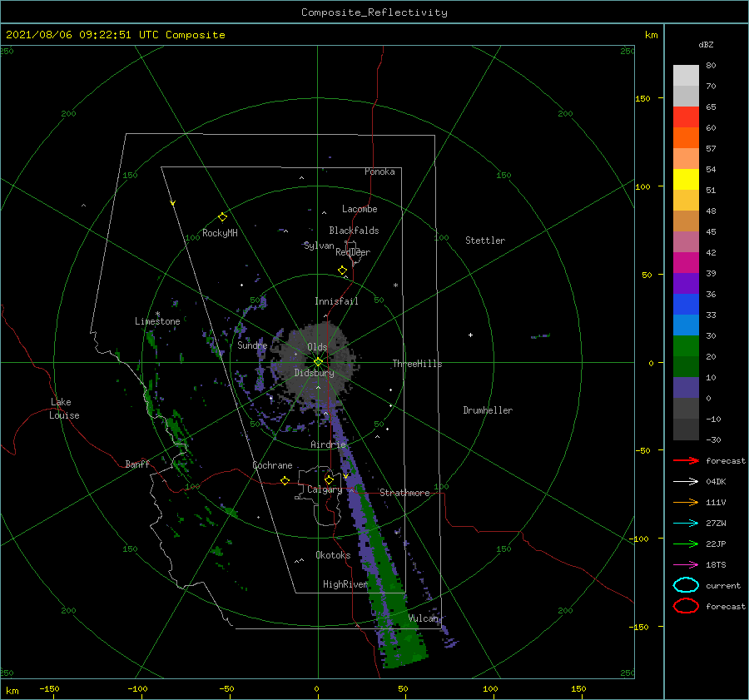Click the Innisfail town label
Image resolution: width=749 pixels, height=700 pixels.
tap(336, 301)
